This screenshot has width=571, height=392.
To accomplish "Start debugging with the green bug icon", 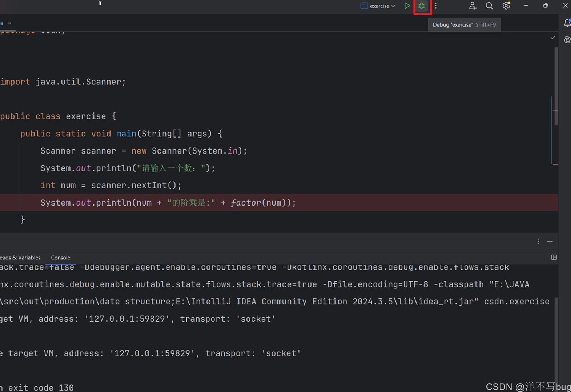I will (421, 6).
